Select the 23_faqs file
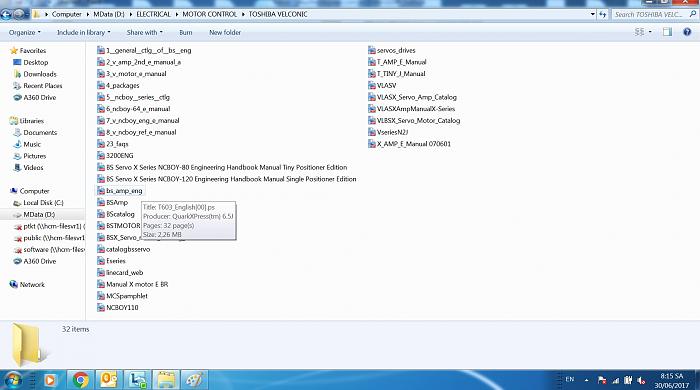The width and height of the screenshot is (700, 390). click(113, 144)
